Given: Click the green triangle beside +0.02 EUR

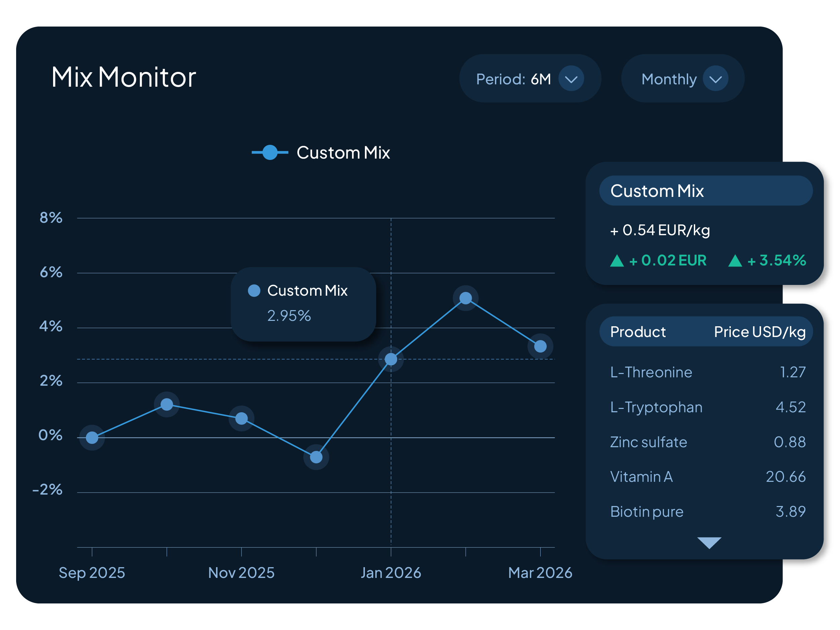Looking at the screenshot, I should [617, 261].
